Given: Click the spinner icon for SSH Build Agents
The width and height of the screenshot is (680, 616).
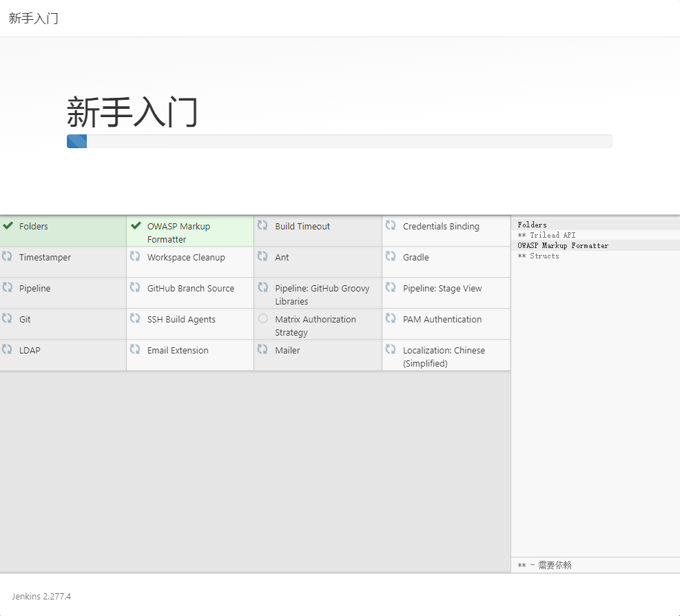Looking at the screenshot, I should [136, 318].
